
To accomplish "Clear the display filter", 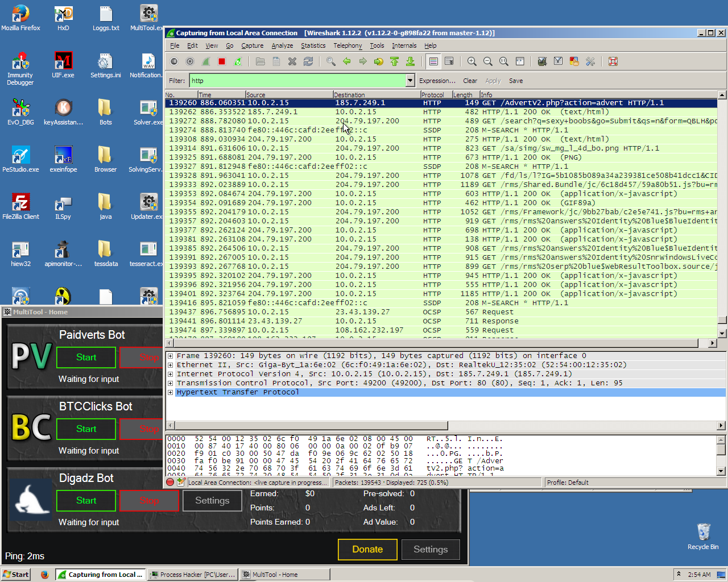I will click(470, 81).
